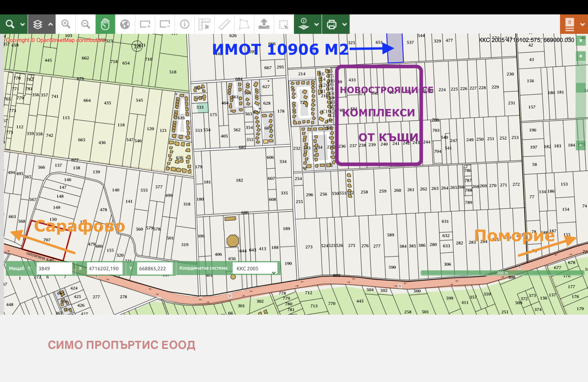Click the upload file icon

point(264,24)
